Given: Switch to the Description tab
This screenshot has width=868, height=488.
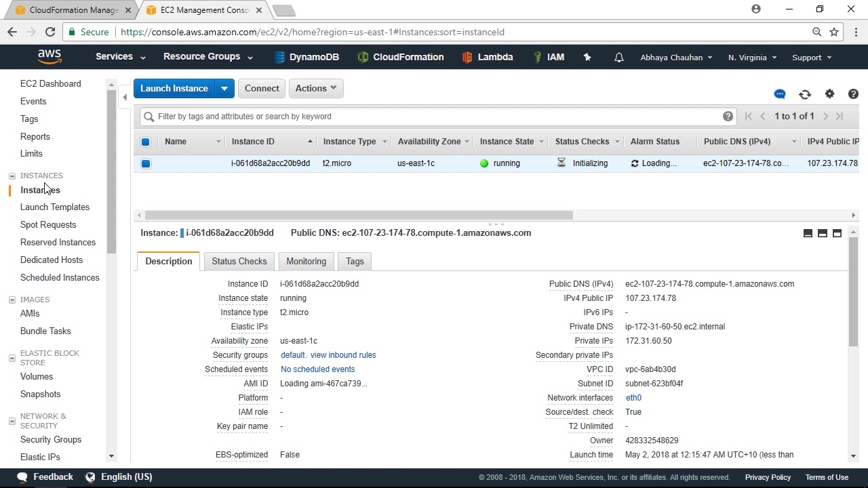Looking at the screenshot, I should pos(169,262).
